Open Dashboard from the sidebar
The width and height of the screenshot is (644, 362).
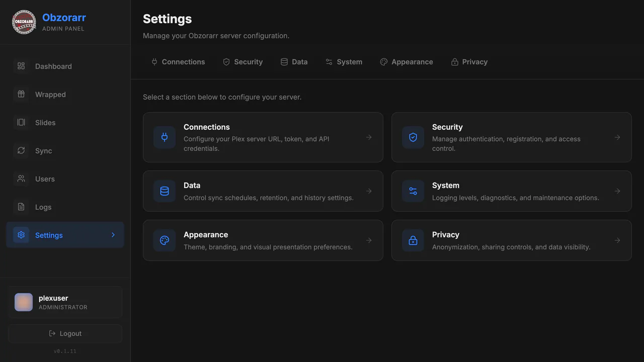coord(65,66)
